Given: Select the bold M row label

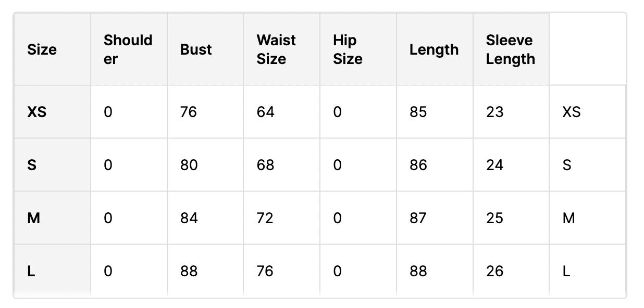Looking at the screenshot, I should pos(33,218).
